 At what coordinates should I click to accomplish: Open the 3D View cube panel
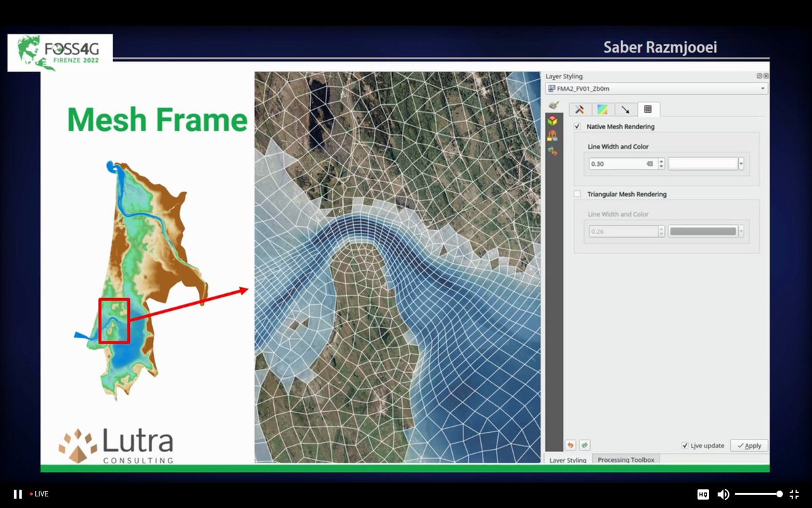click(x=553, y=120)
